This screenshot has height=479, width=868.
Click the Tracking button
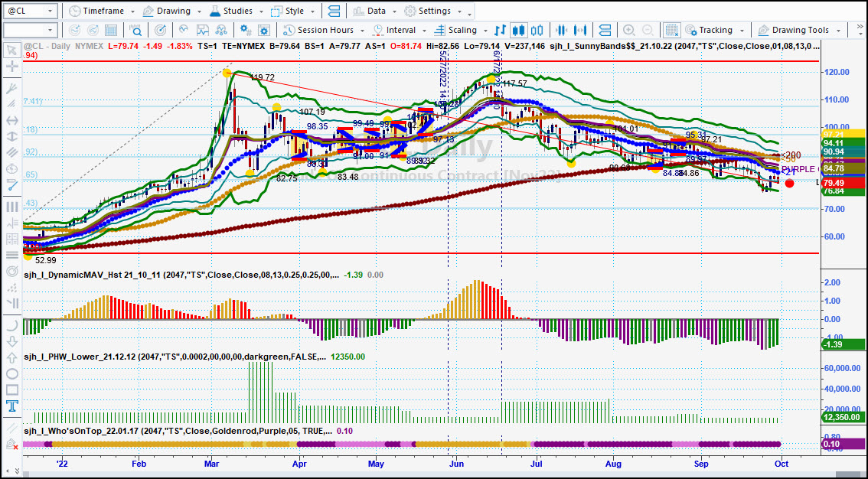pyautogui.click(x=709, y=30)
